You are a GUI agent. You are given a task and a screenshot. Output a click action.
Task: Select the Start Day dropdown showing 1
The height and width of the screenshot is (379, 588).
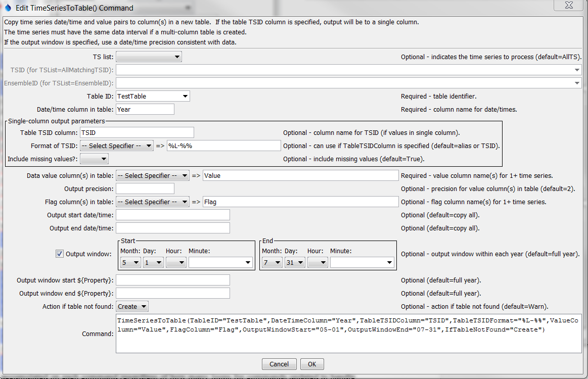point(153,262)
